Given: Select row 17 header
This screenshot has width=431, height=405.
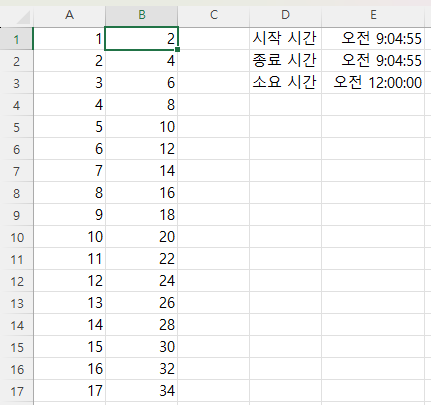Looking at the screenshot, I should pyautogui.click(x=16, y=391).
